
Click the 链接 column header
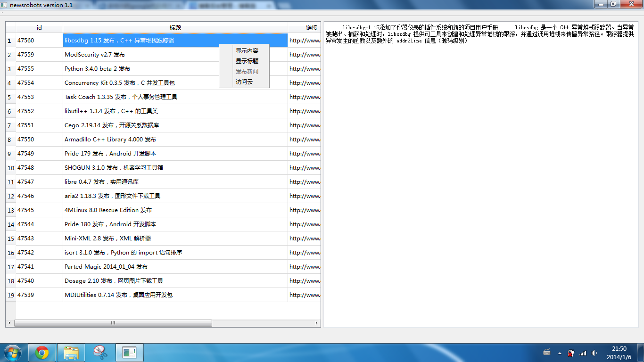coord(305,28)
